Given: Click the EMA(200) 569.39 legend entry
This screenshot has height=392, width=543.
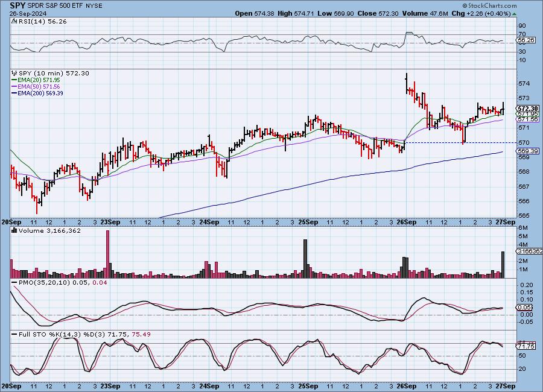Looking at the screenshot, I should point(37,93).
